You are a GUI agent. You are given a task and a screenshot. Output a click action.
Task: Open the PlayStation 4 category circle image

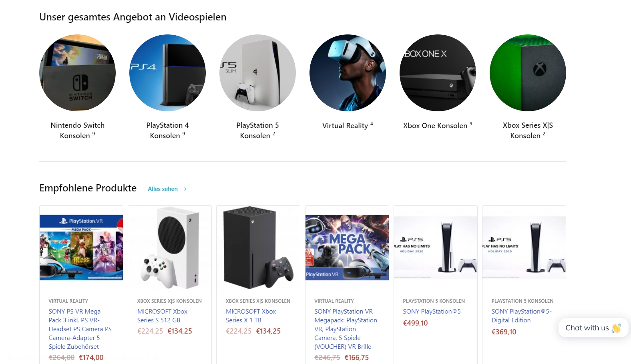167,73
